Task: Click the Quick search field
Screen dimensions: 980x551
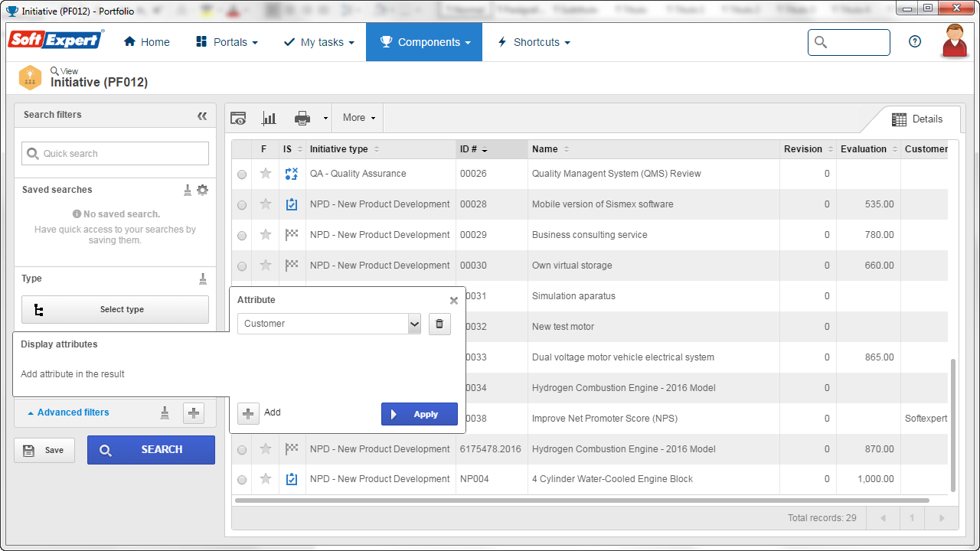Action: [115, 153]
